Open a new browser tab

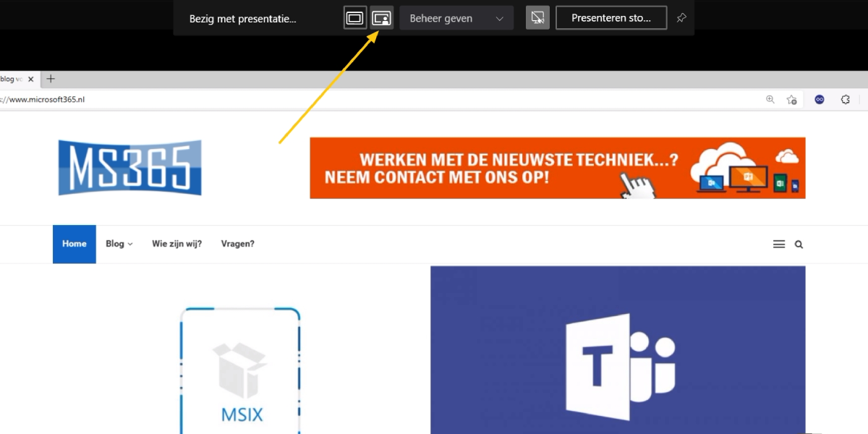[x=51, y=79]
